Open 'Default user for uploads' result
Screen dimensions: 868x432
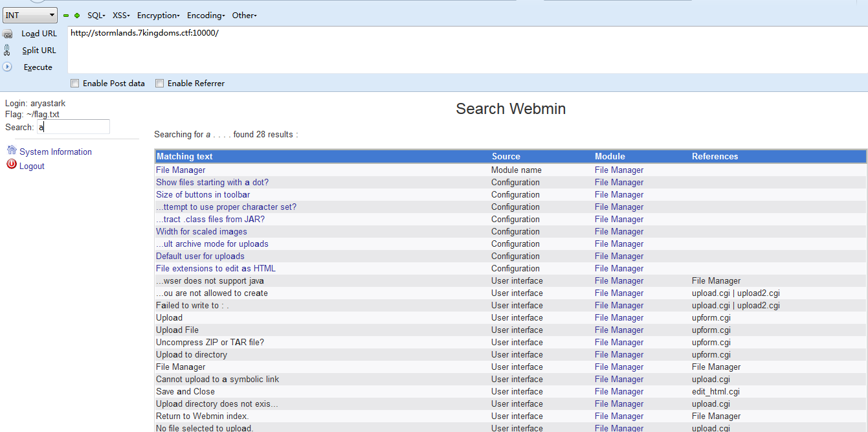200,256
